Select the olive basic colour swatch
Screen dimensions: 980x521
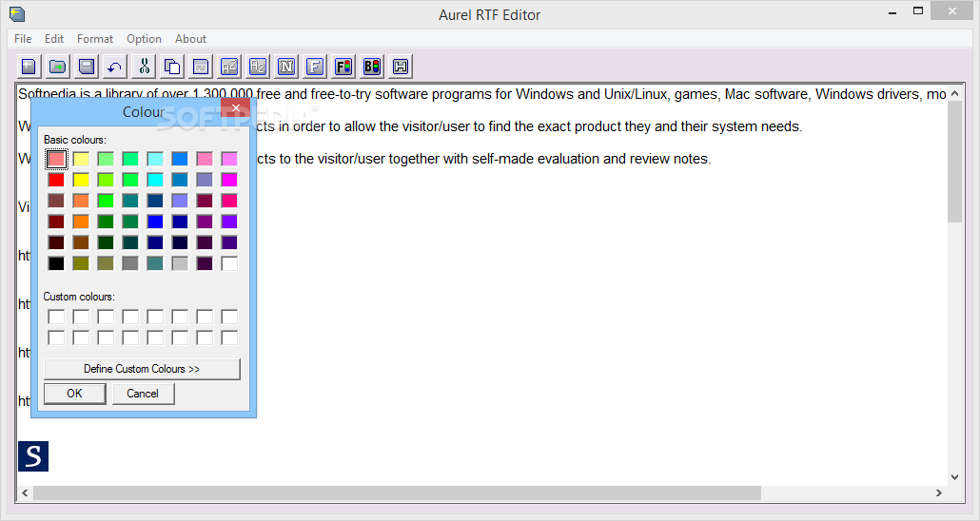(81, 263)
